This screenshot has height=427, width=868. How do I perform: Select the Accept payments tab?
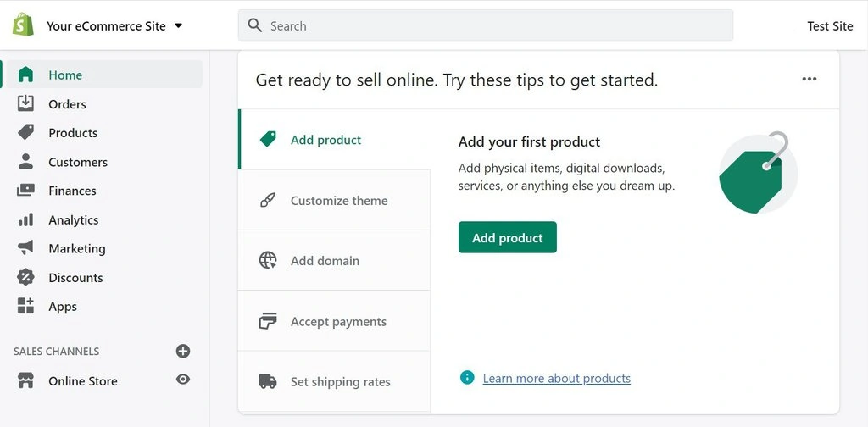coord(334,321)
